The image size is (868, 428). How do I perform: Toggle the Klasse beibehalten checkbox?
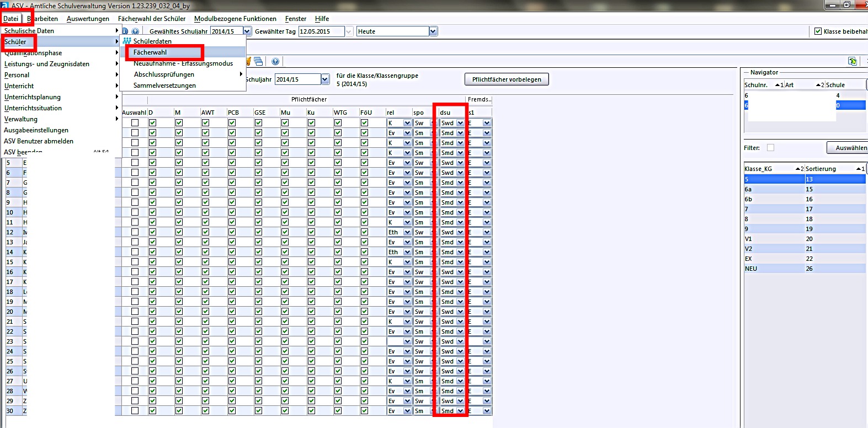(818, 31)
